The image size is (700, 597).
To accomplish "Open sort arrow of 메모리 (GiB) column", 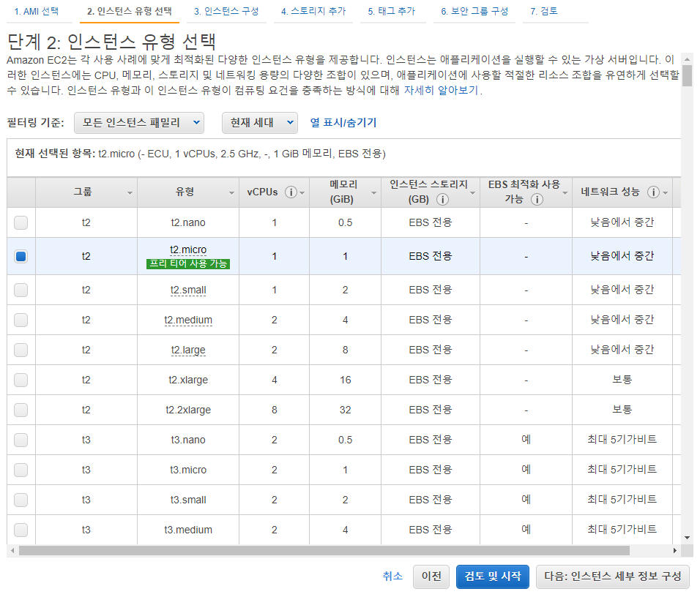I will 374,192.
